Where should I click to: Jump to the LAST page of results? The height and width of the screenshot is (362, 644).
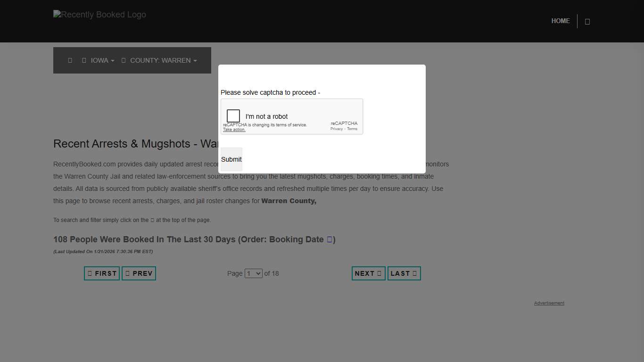(404, 273)
